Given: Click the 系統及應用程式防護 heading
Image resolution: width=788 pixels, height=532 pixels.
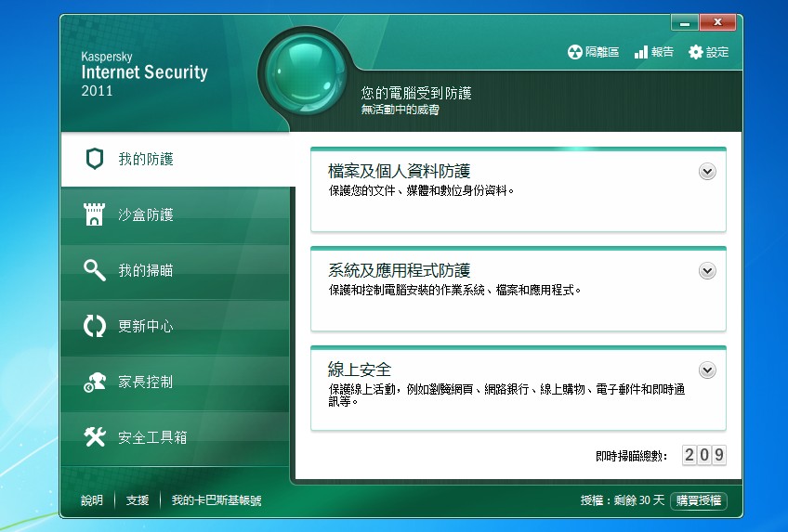Looking at the screenshot, I should [399, 270].
